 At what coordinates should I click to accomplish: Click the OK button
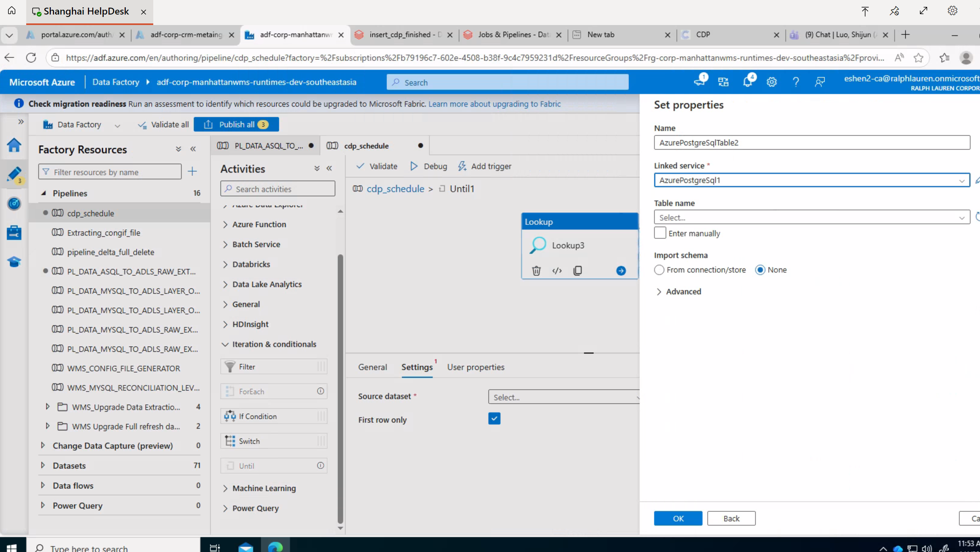(678, 518)
